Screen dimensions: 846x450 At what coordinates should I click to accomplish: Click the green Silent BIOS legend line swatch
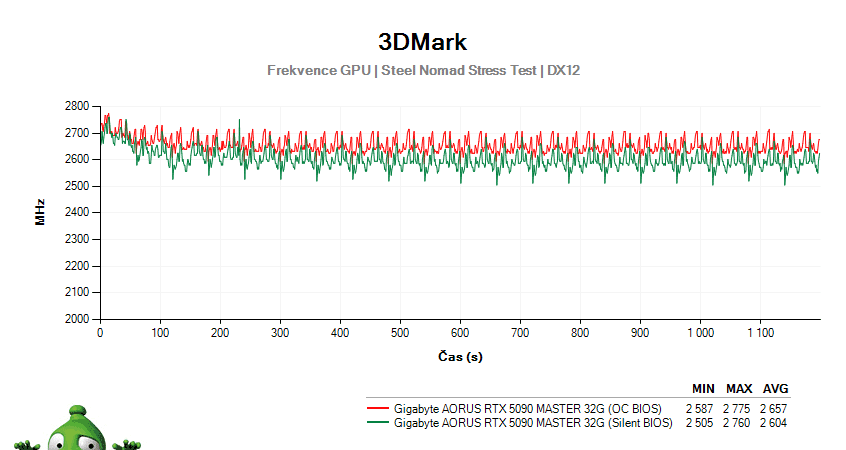tap(378, 422)
